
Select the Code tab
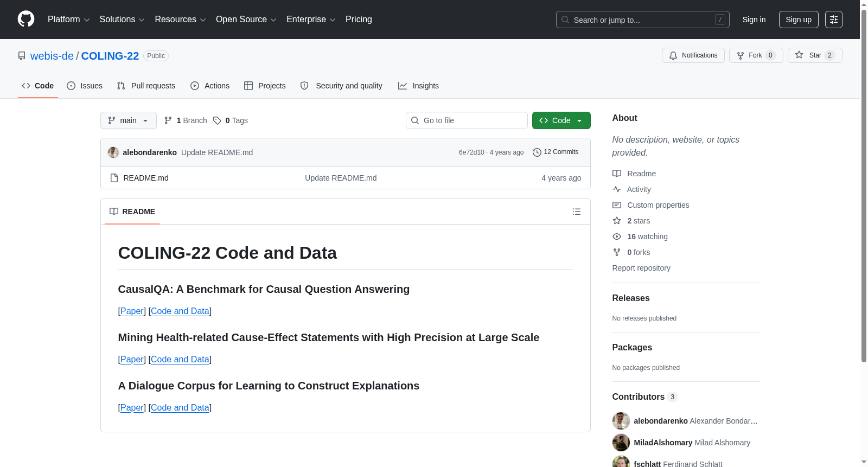click(x=38, y=86)
